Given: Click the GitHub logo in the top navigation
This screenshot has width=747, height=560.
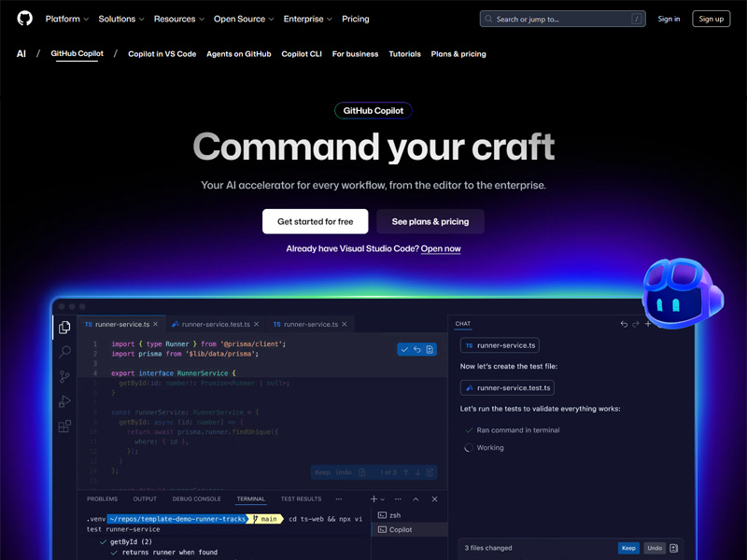Looking at the screenshot, I should pos(23,19).
